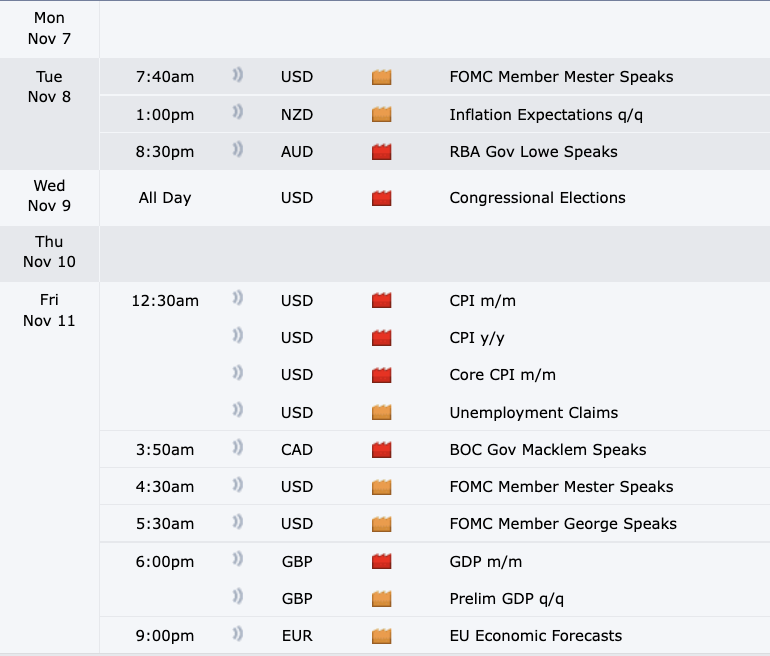Click sound alert icon for 7:40am Mester speech

coord(238,76)
